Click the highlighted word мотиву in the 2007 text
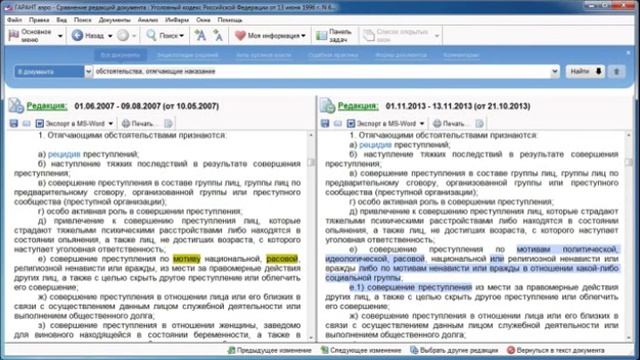 tap(187, 259)
